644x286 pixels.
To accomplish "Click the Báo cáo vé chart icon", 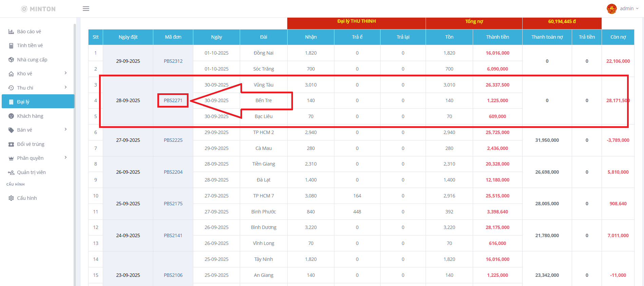I will (11, 32).
